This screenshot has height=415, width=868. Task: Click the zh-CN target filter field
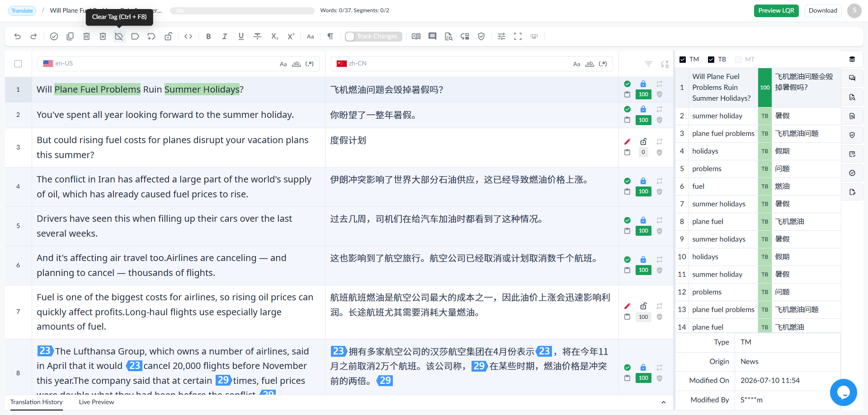pos(472,64)
